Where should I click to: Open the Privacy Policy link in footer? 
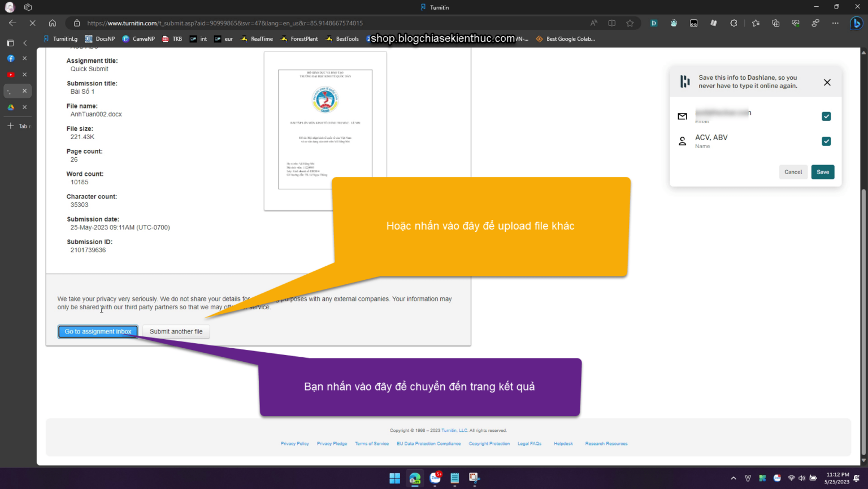tap(294, 444)
